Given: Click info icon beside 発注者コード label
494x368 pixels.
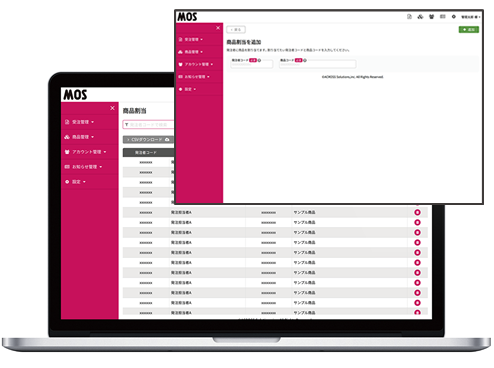Looking at the screenshot, I should 259,60.
